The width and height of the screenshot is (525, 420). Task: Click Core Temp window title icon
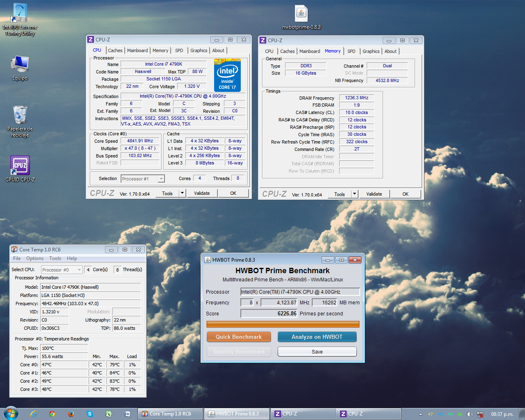pos(14,249)
